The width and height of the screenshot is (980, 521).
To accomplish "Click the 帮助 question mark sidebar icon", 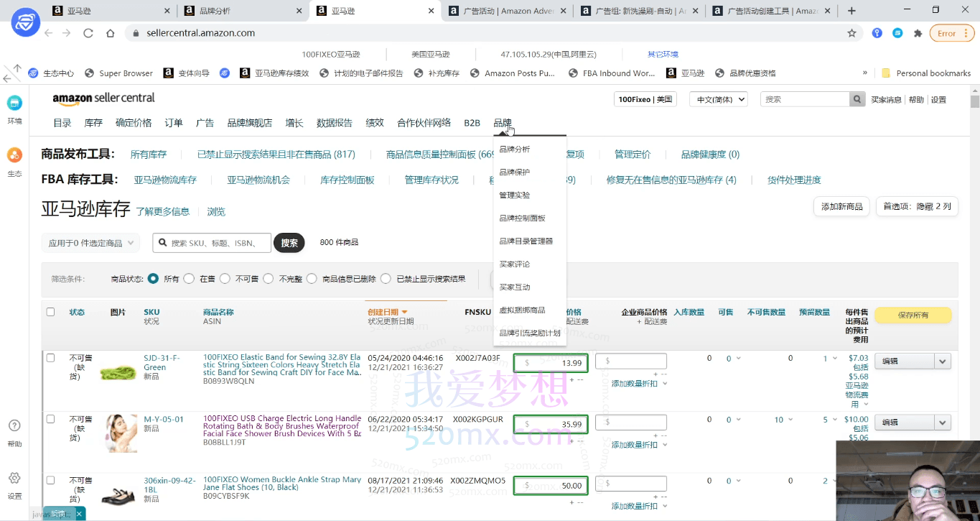I will (x=14, y=425).
